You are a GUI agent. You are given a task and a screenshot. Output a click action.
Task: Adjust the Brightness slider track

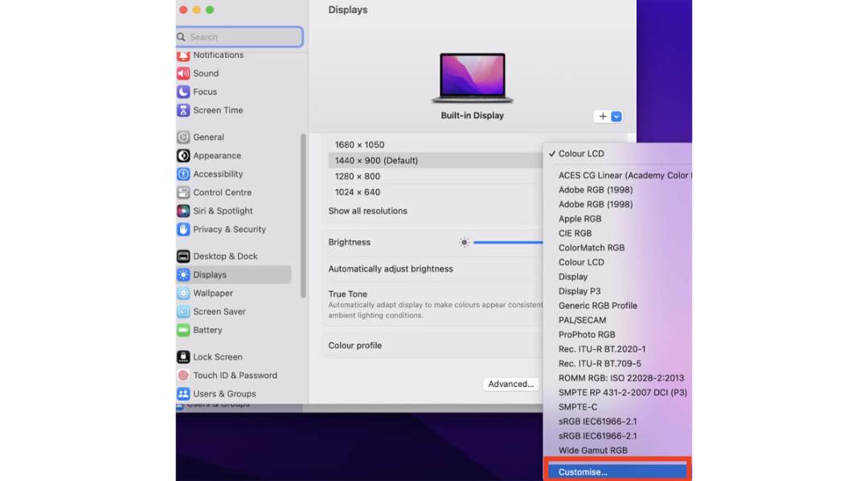(x=508, y=242)
